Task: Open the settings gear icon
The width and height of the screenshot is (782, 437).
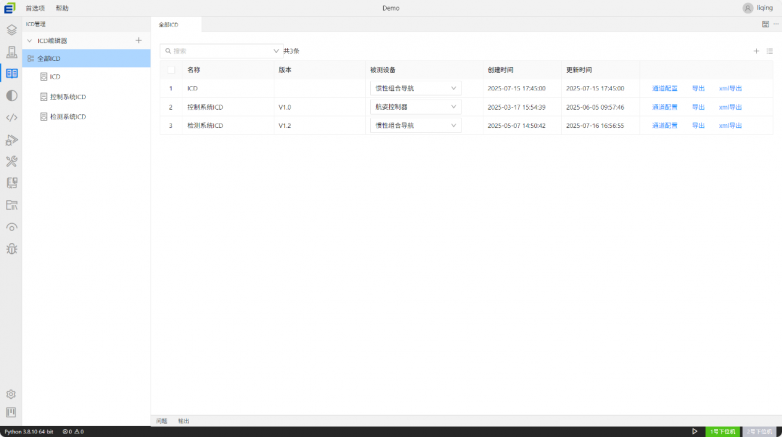Action: pos(11,394)
